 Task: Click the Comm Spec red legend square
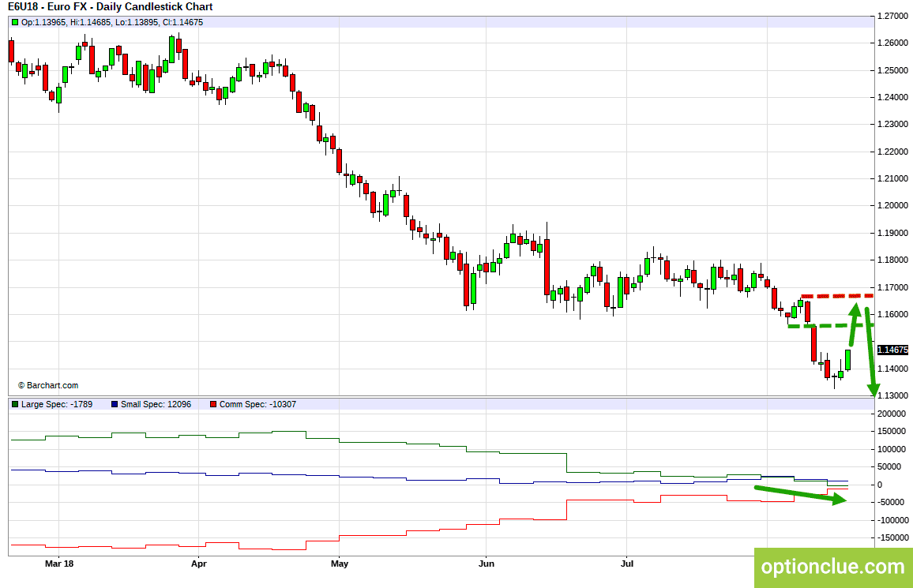pos(213,404)
